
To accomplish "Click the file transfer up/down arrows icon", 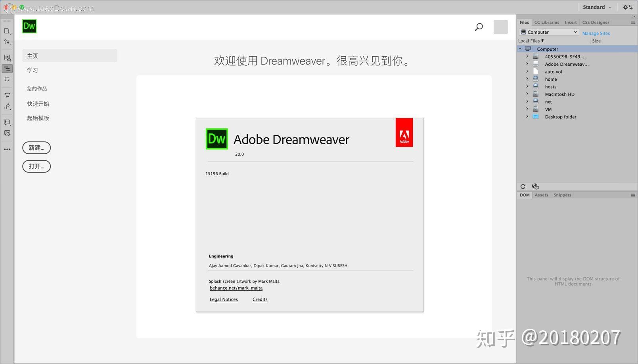I will click(7, 41).
